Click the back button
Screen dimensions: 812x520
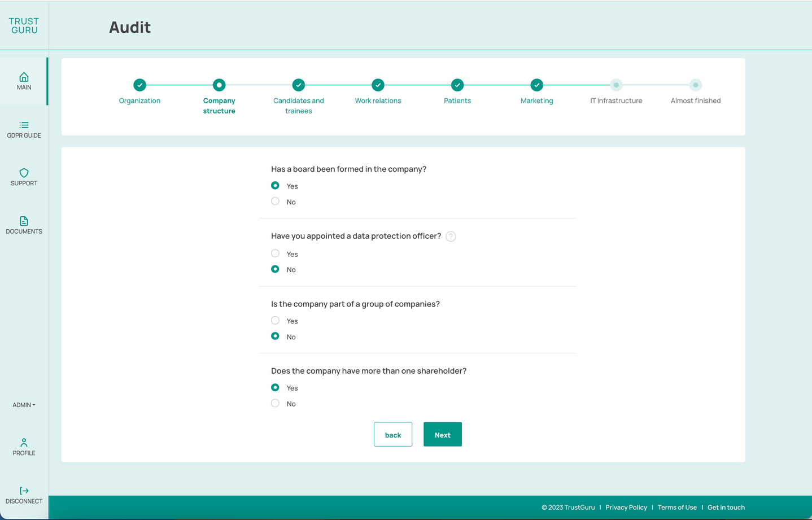click(x=392, y=435)
